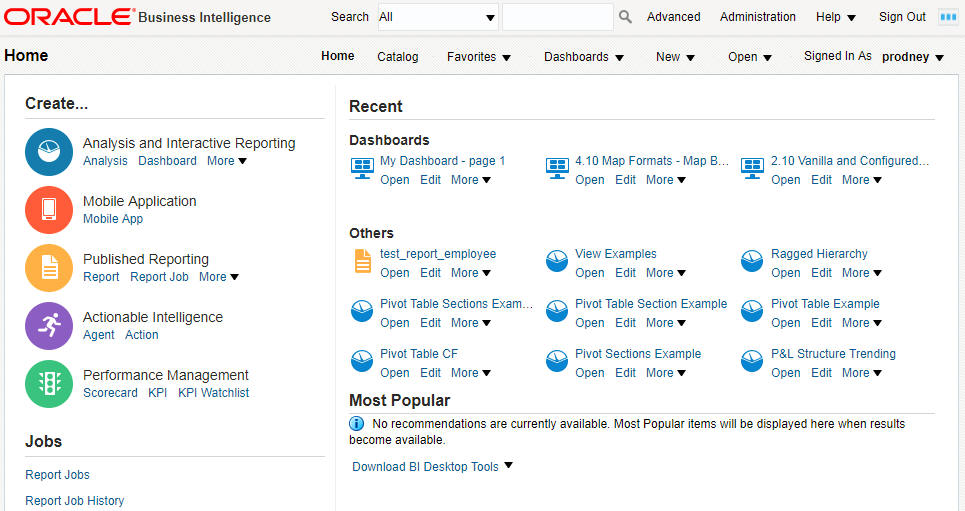
Task: Open the Dashboards menu
Action: [x=583, y=57]
